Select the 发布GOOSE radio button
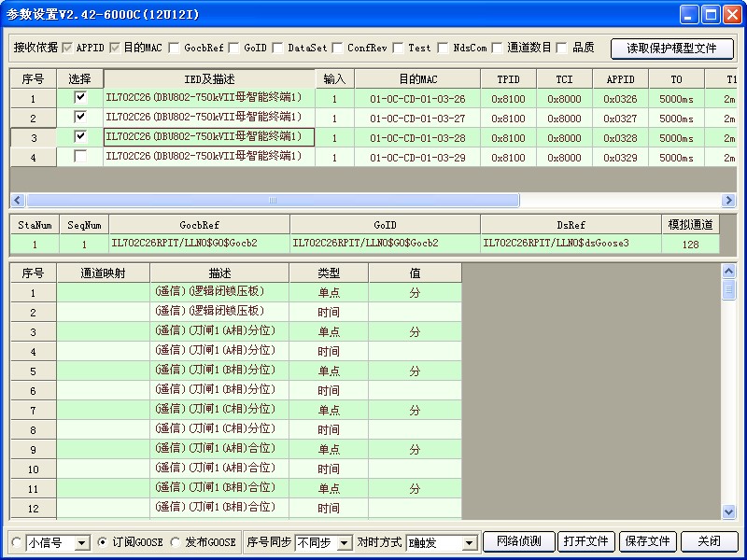The width and height of the screenshot is (747, 560). click(176, 542)
